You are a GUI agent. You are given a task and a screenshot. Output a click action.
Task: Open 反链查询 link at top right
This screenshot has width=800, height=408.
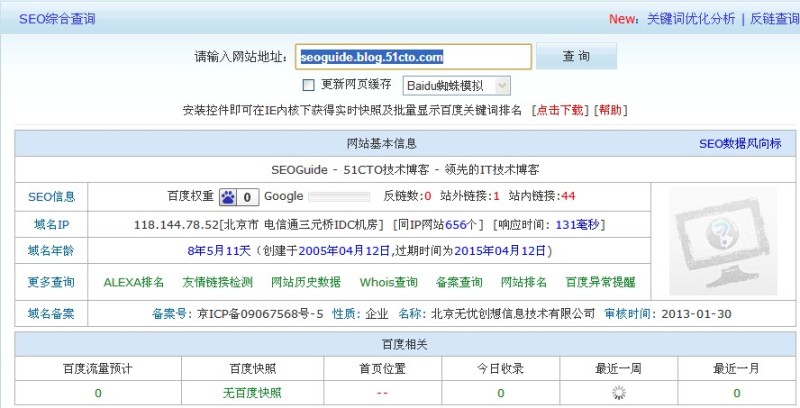(x=774, y=19)
